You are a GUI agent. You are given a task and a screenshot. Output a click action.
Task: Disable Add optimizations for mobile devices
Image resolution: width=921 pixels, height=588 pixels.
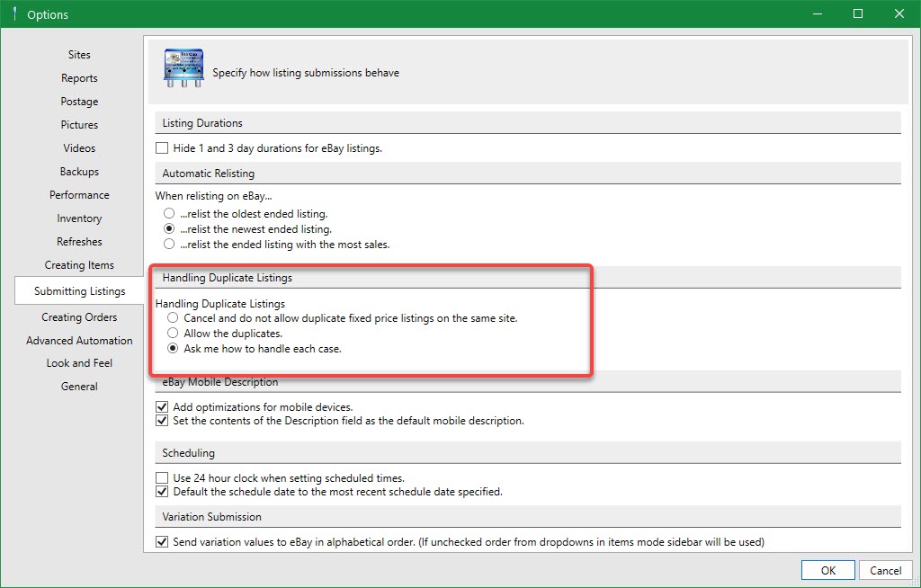(162, 406)
